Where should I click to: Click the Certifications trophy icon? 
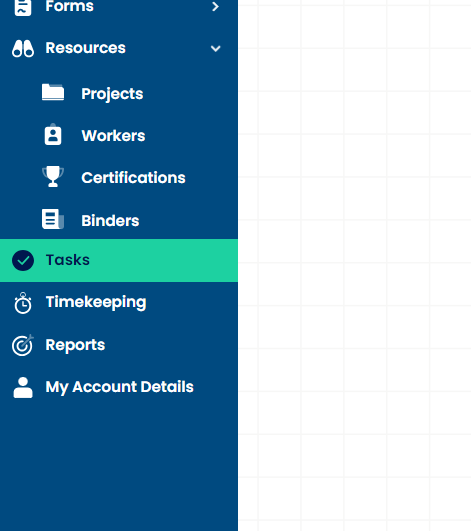[x=53, y=176]
